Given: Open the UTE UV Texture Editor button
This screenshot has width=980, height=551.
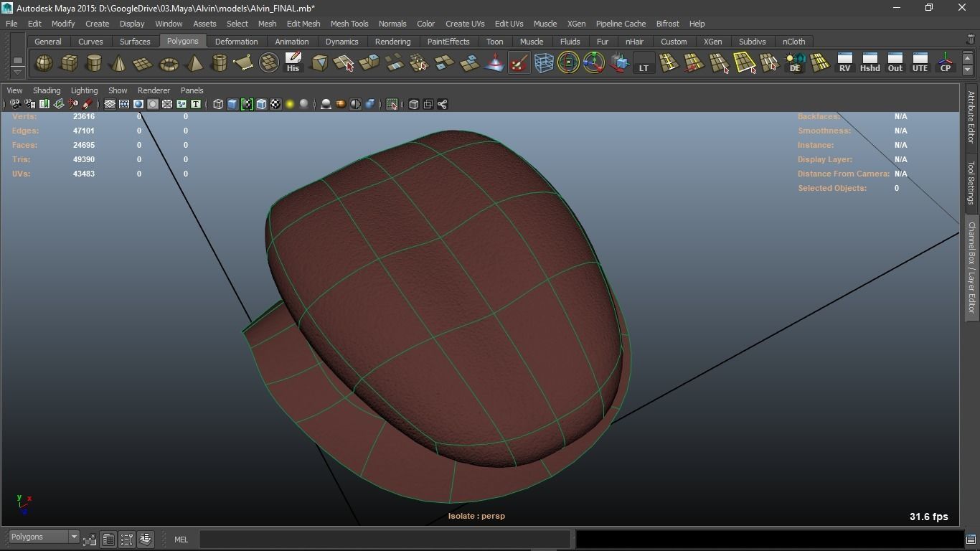Looking at the screenshot, I should click(920, 63).
